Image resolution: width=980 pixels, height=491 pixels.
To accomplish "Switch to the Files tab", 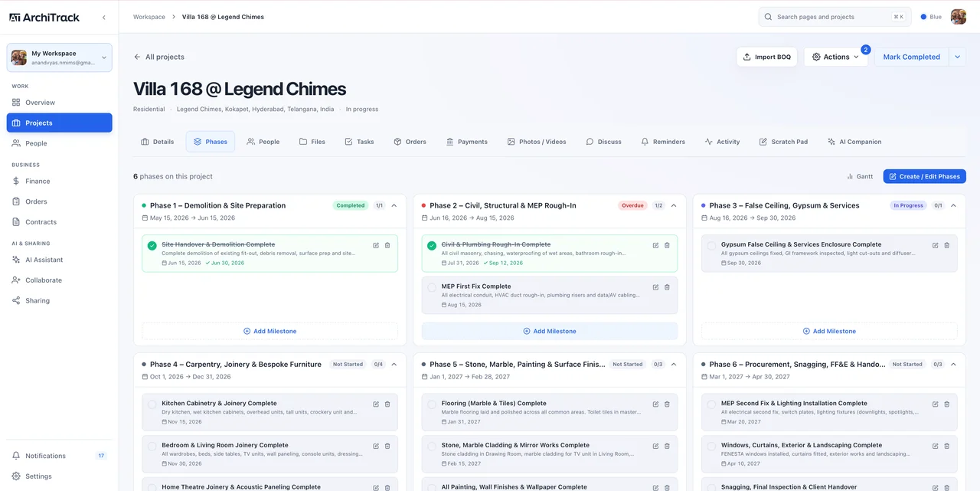I will click(312, 142).
